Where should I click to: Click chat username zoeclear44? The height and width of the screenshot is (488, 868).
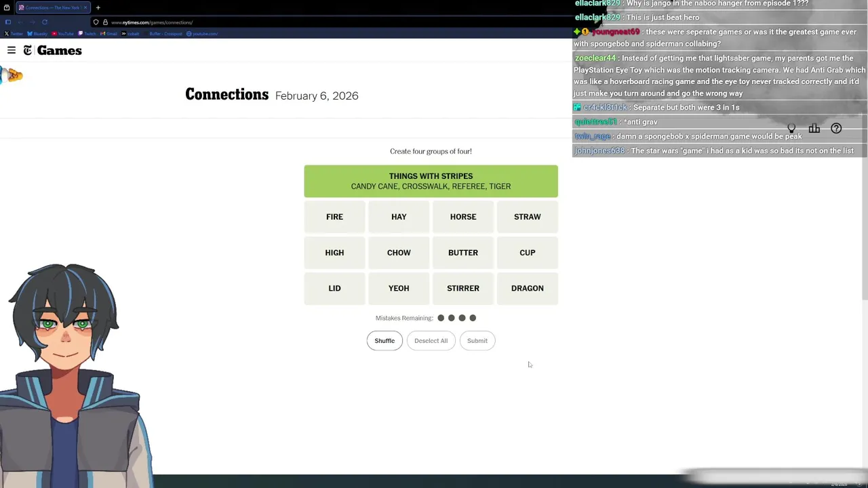click(x=595, y=58)
